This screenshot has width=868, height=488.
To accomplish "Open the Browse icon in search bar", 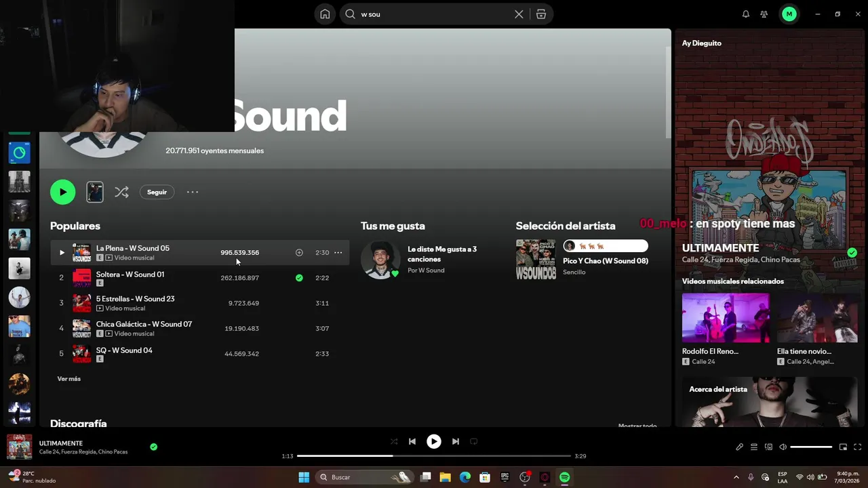I will (x=541, y=14).
